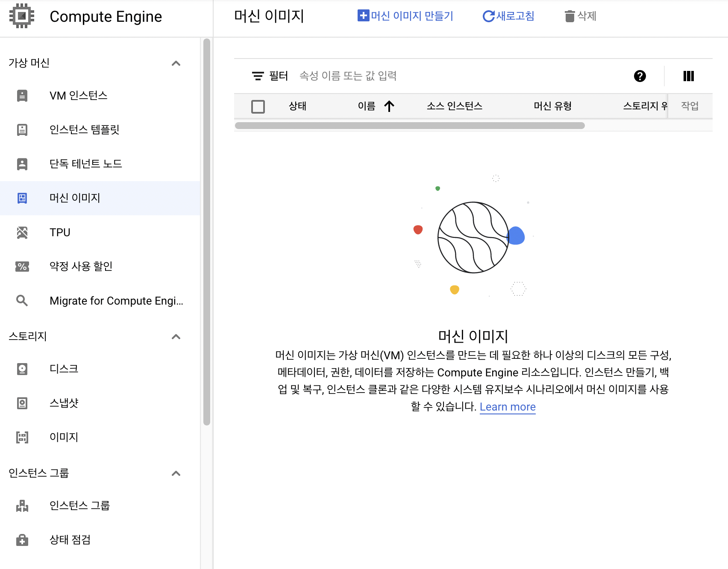This screenshot has width=728, height=569.
Task: Click the Migrate for Compute Engine magnifier icon
Action: 22,301
